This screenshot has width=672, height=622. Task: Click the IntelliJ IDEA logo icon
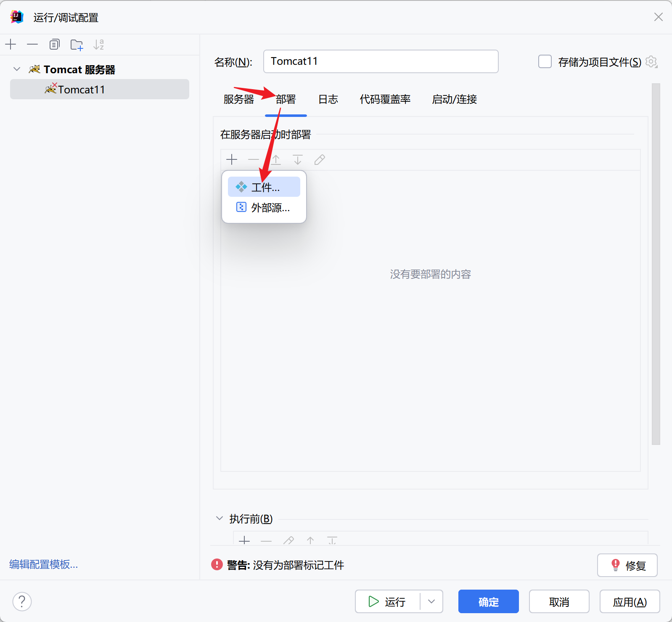coord(17,17)
